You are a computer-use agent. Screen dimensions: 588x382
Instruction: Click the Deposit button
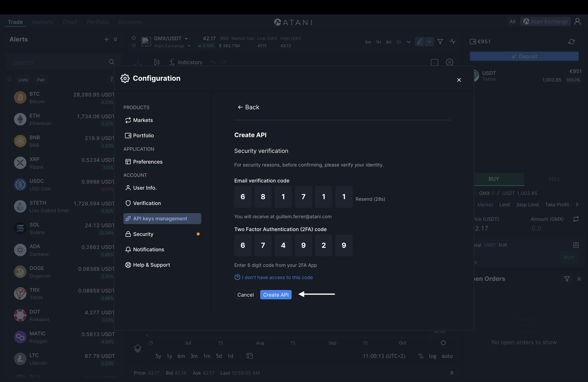524,56
